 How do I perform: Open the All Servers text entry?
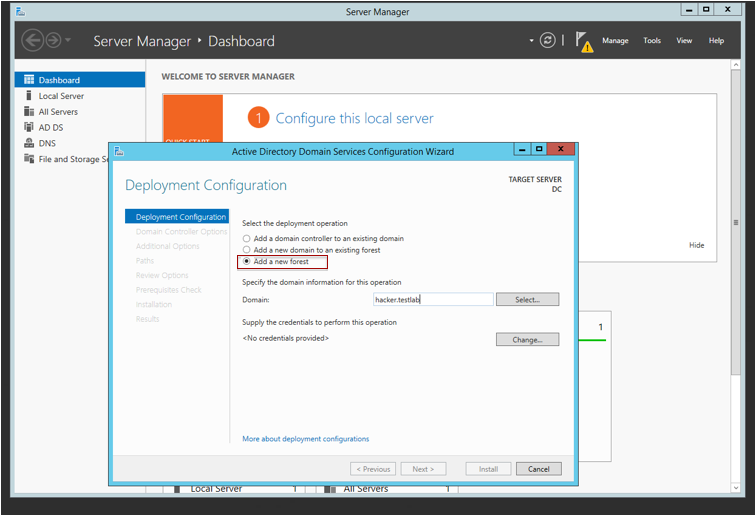pos(58,112)
